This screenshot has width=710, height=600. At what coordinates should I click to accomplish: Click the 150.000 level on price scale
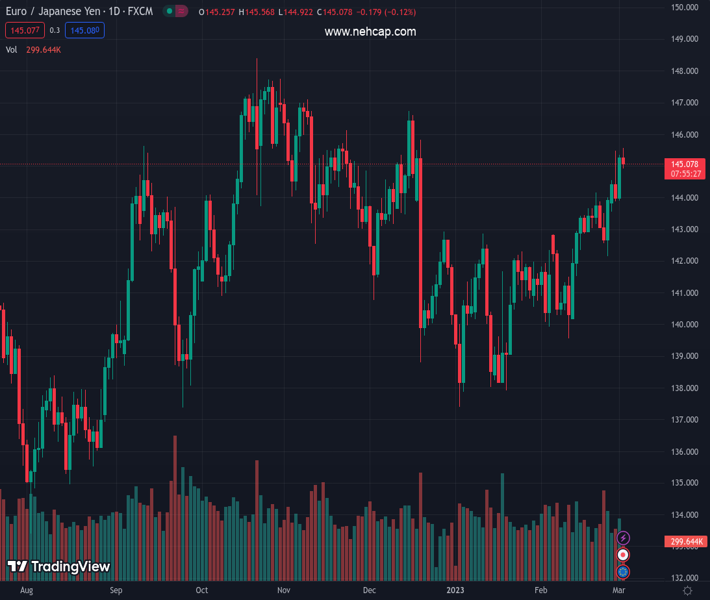pos(684,7)
